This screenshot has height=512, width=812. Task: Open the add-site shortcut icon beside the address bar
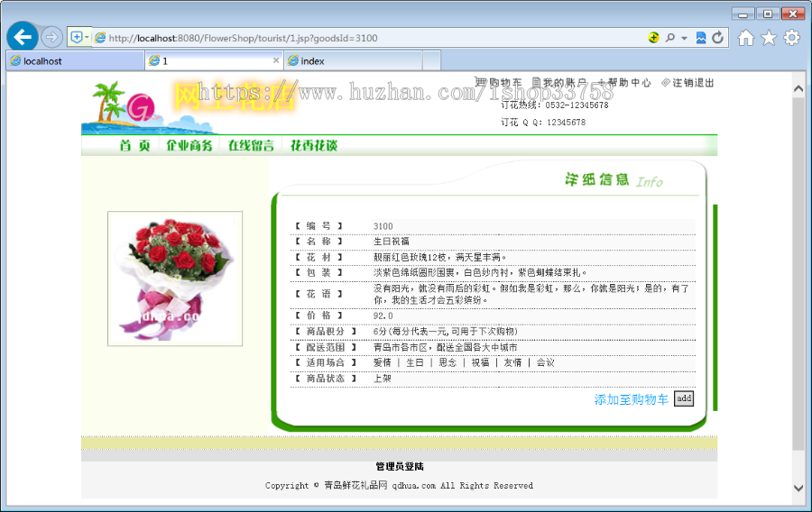76,37
